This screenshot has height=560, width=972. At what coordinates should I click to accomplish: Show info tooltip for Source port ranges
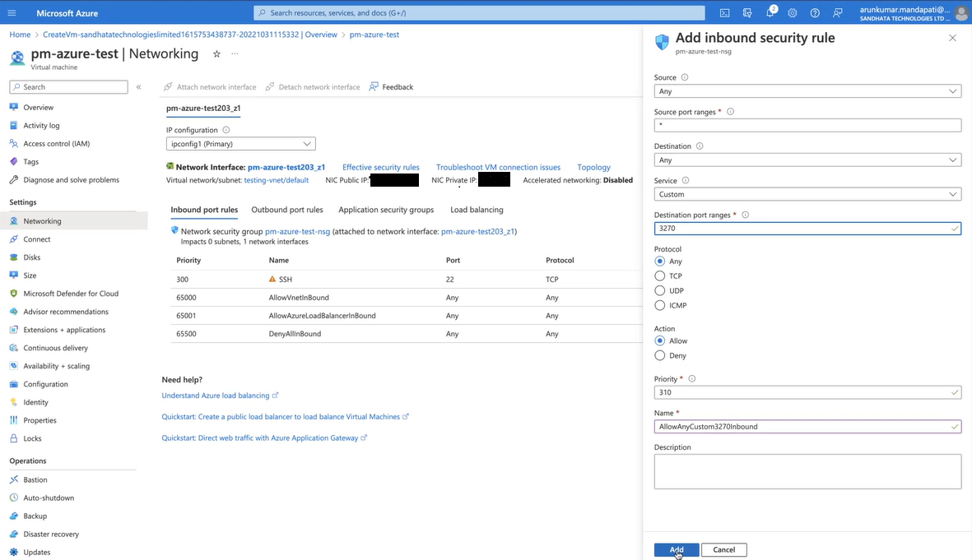pos(730,112)
